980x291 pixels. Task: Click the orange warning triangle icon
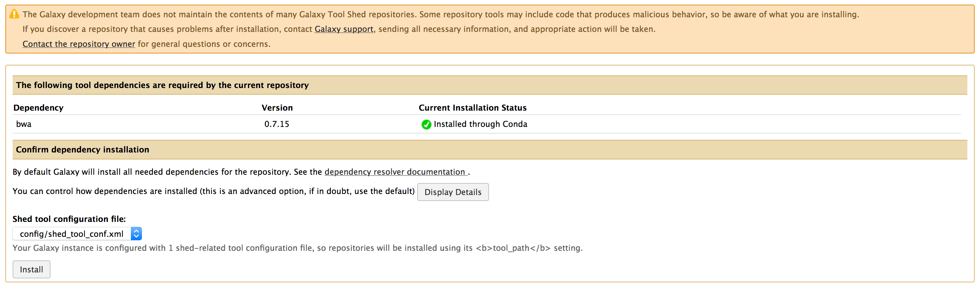[14, 14]
